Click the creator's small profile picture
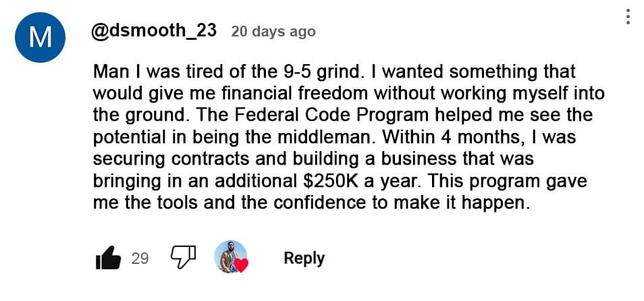Viewport: 644px width, 301px height. click(229, 256)
